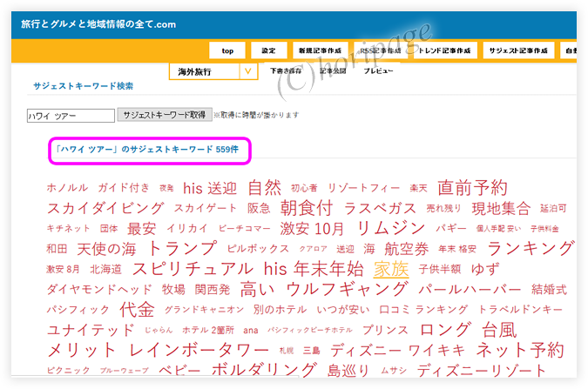Select the keyword 航空券
The width and height of the screenshot is (588, 389).
407,249
